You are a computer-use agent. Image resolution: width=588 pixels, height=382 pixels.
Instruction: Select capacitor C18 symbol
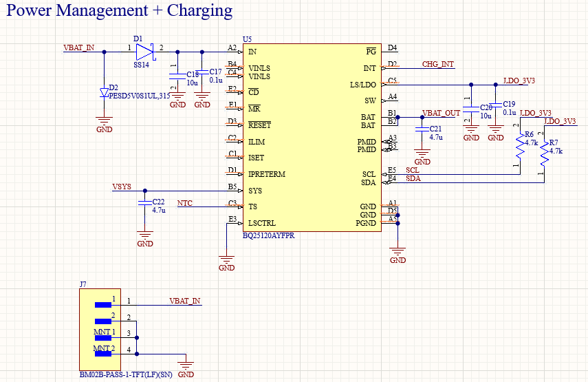pyautogui.click(x=177, y=76)
